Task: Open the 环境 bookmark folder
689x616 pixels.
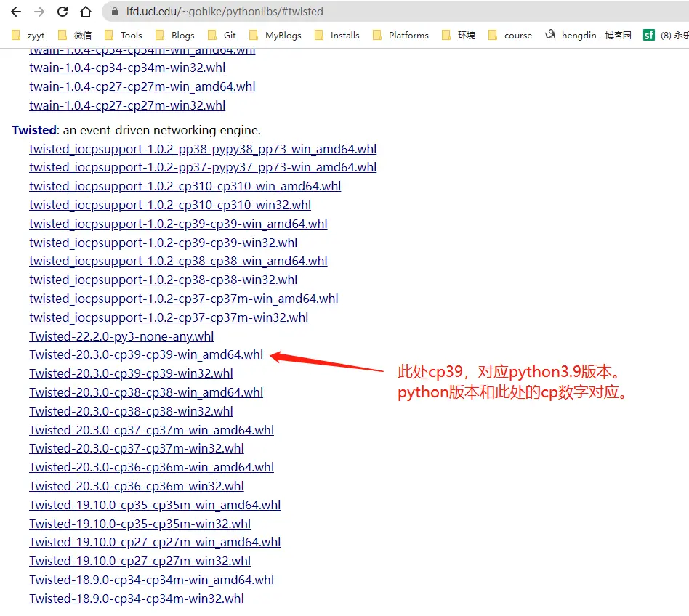Action: (459, 35)
